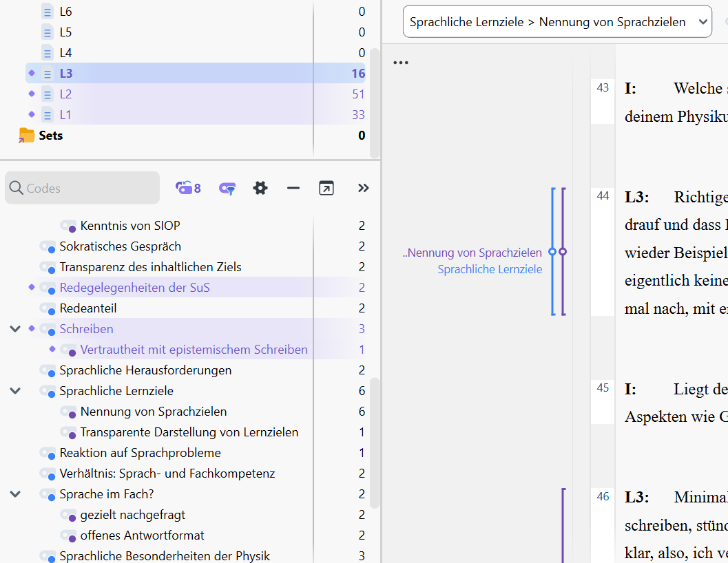This screenshot has width=728, height=563.
Task: Toggle activation diamond of Vertrautheit mit epistemischem Schreiben
Action: pyautogui.click(x=52, y=348)
